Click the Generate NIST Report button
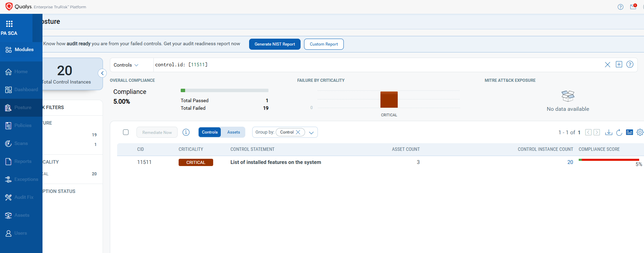Screen dimensions: 644x253 coord(275,44)
